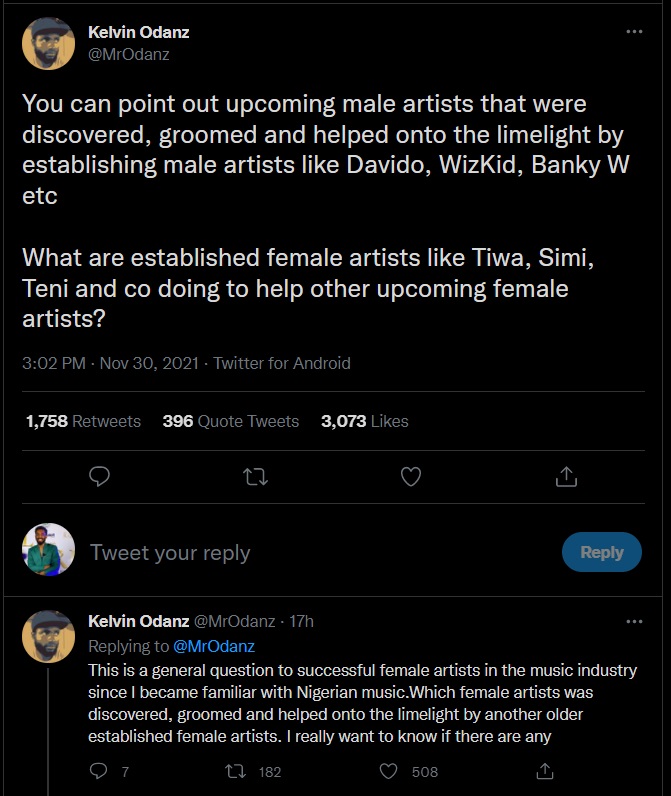Like the main tweet with heart icon

tap(410, 477)
